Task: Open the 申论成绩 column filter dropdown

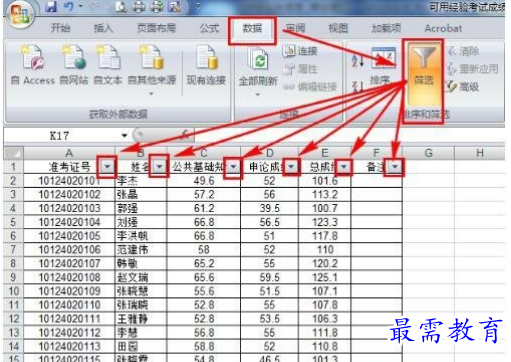Action: (291, 166)
